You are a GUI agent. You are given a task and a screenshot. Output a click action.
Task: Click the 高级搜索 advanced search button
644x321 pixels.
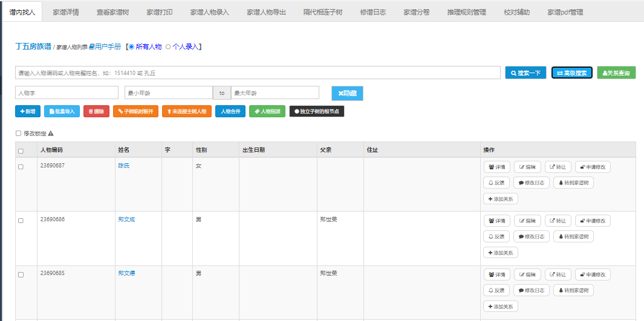[x=571, y=73]
